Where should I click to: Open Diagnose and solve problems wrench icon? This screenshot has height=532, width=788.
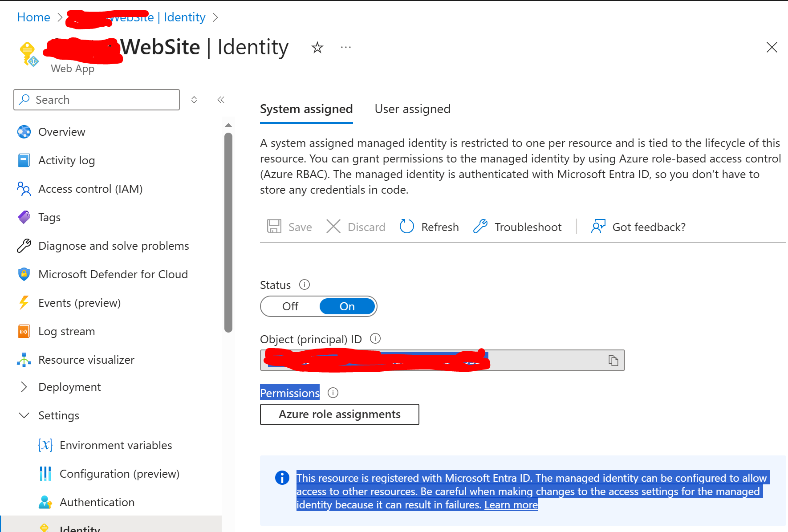pyautogui.click(x=24, y=246)
